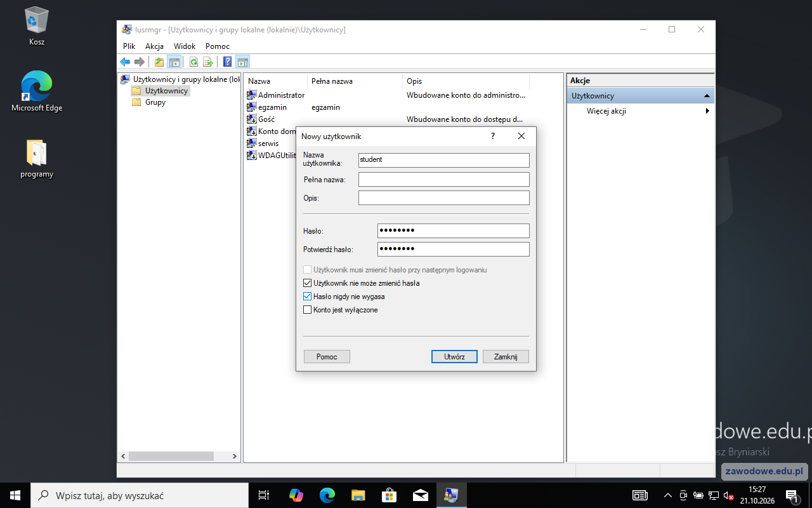Check 'Konto jest wyłączone' checkbox
This screenshot has height=508, width=812.
308,310
